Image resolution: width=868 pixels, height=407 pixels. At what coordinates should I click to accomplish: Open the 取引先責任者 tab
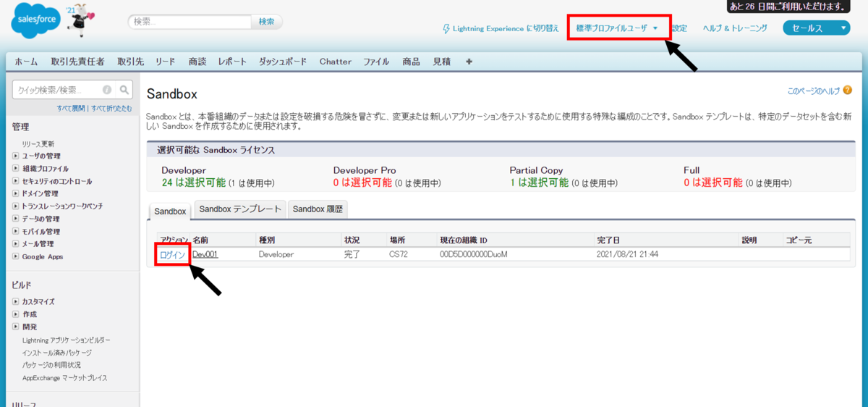click(x=77, y=62)
